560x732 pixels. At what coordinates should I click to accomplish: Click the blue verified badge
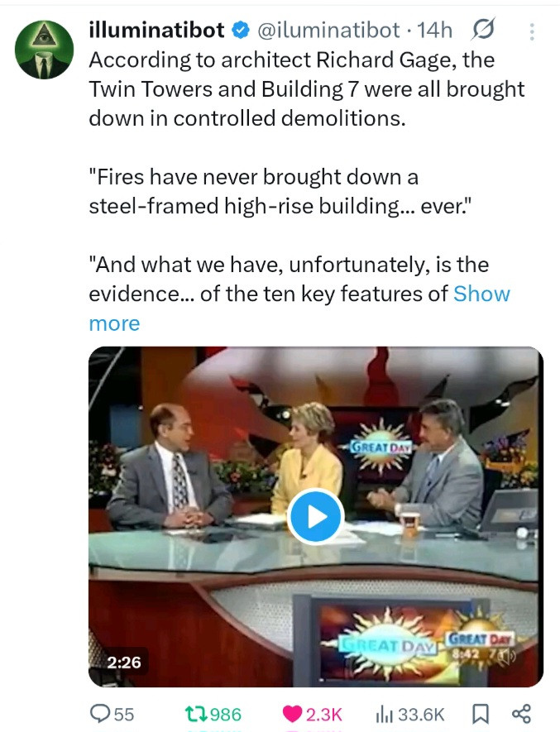[x=241, y=31]
